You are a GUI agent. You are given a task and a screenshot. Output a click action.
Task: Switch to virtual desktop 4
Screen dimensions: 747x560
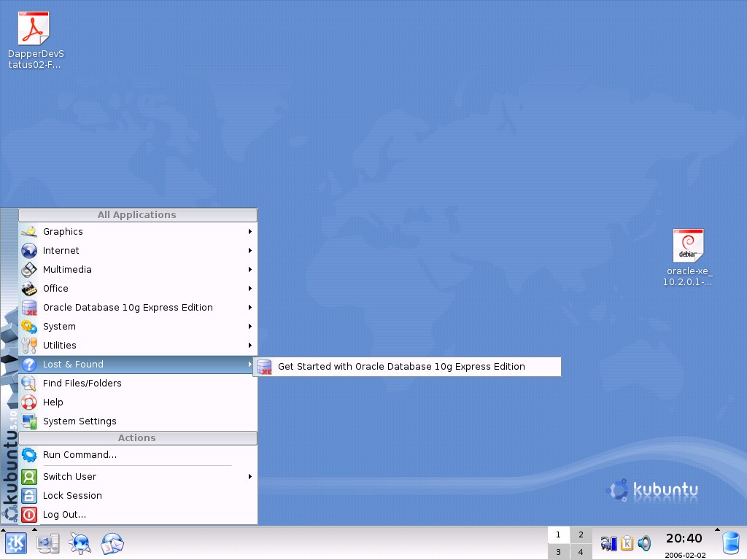click(581, 552)
